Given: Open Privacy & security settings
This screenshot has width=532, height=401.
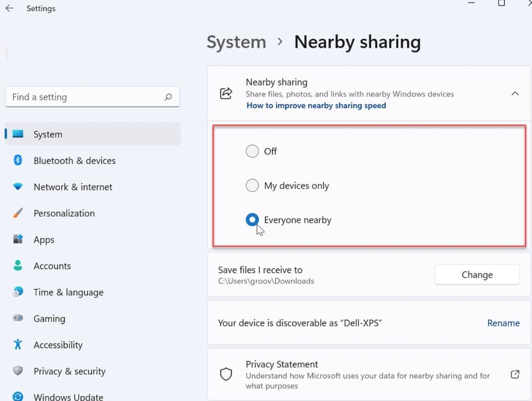Looking at the screenshot, I should point(69,371).
